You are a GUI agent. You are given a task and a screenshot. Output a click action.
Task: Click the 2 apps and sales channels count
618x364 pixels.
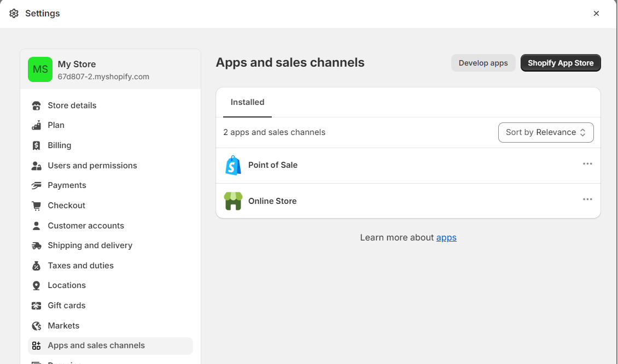click(275, 132)
